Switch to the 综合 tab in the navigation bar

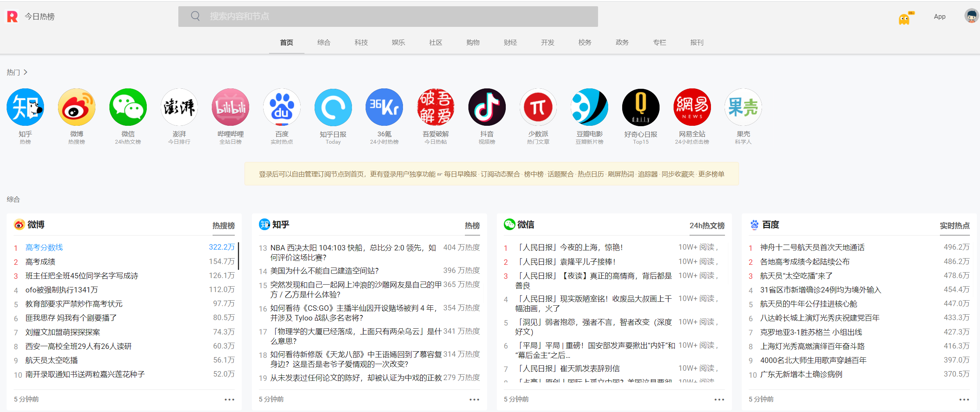click(324, 42)
